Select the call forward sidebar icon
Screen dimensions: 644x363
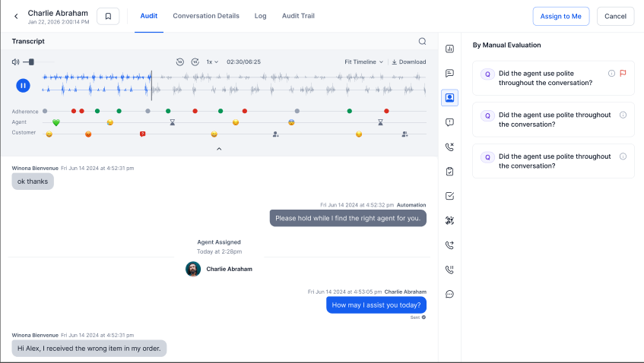tap(449, 245)
